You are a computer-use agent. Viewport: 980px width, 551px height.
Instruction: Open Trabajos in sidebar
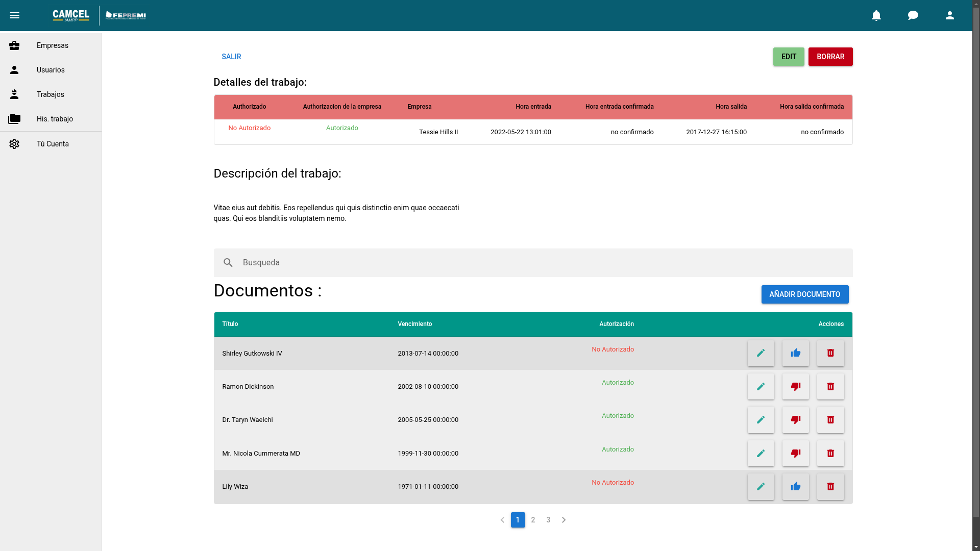tap(51, 94)
